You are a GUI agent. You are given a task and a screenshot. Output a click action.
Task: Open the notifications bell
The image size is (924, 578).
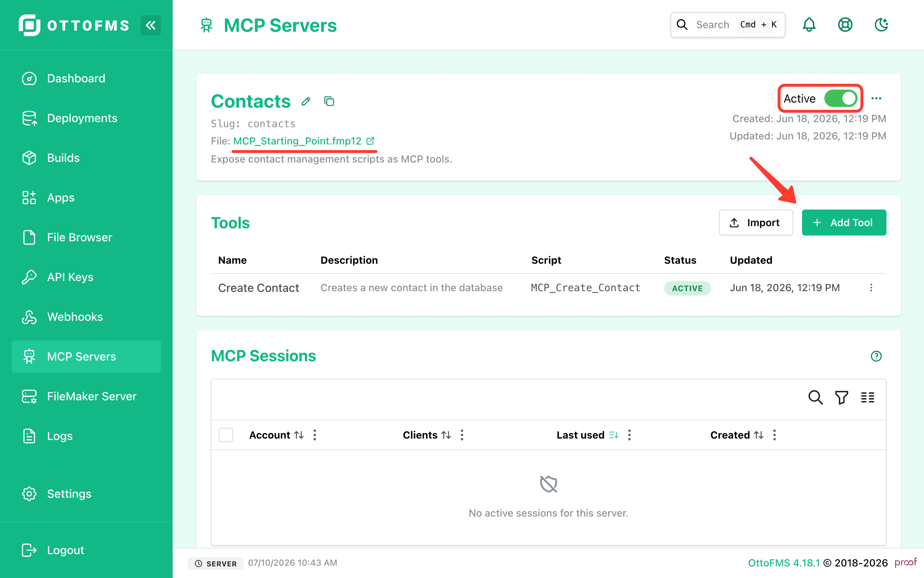tap(809, 25)
